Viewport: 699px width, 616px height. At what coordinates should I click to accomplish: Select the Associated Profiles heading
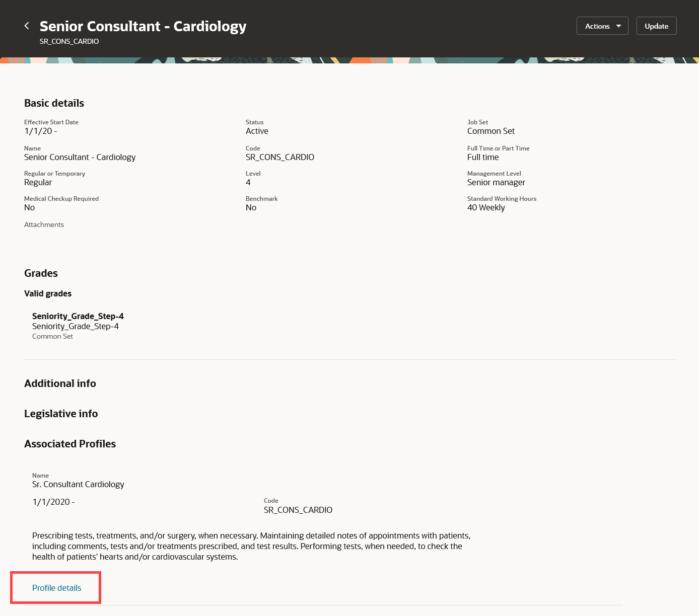tap(70, 444)
